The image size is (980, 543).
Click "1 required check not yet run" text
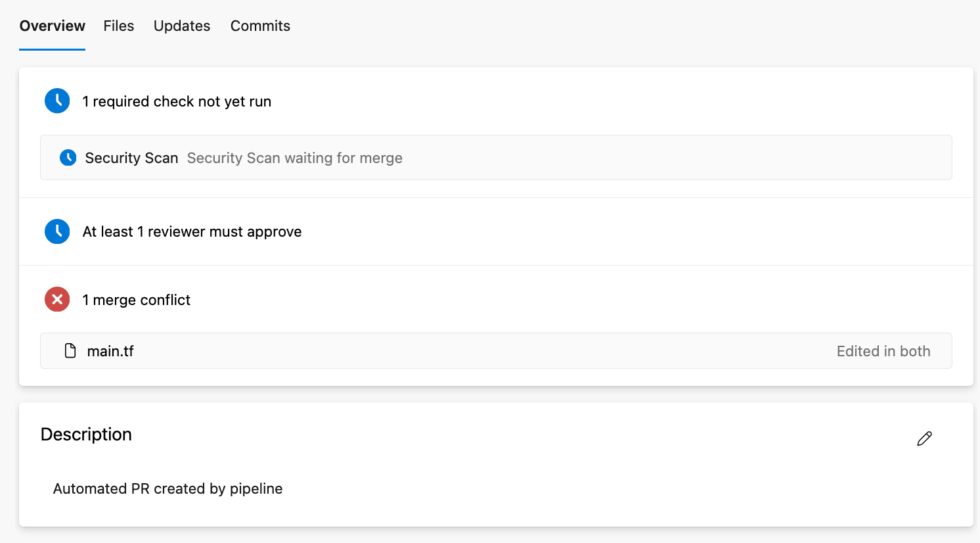click(x=177, y=101)
